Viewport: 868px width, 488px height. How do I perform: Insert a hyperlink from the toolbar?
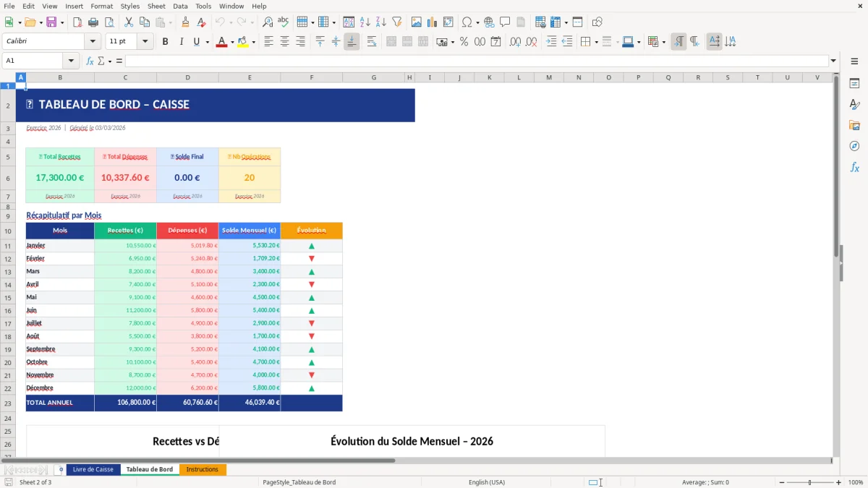point(488,22)
